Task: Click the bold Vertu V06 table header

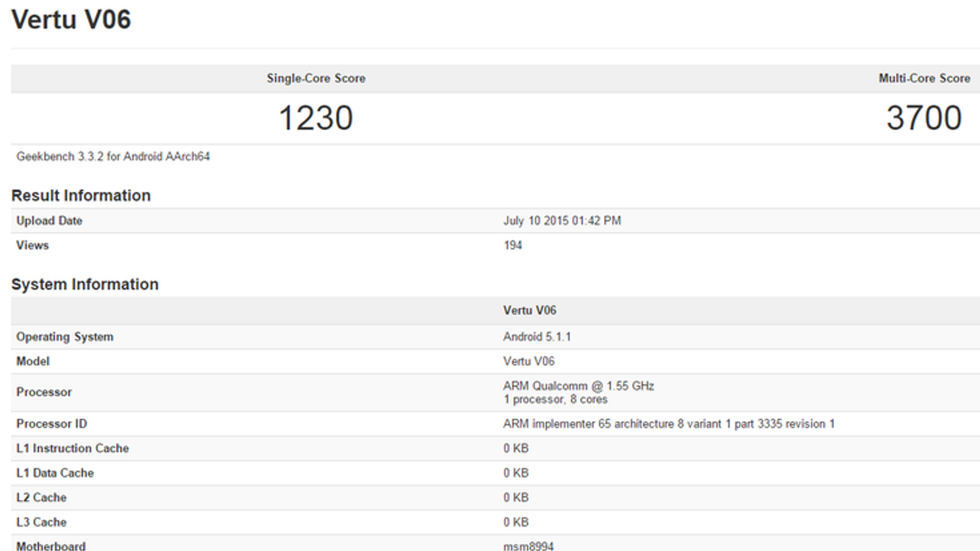Action: click(529, 310)
